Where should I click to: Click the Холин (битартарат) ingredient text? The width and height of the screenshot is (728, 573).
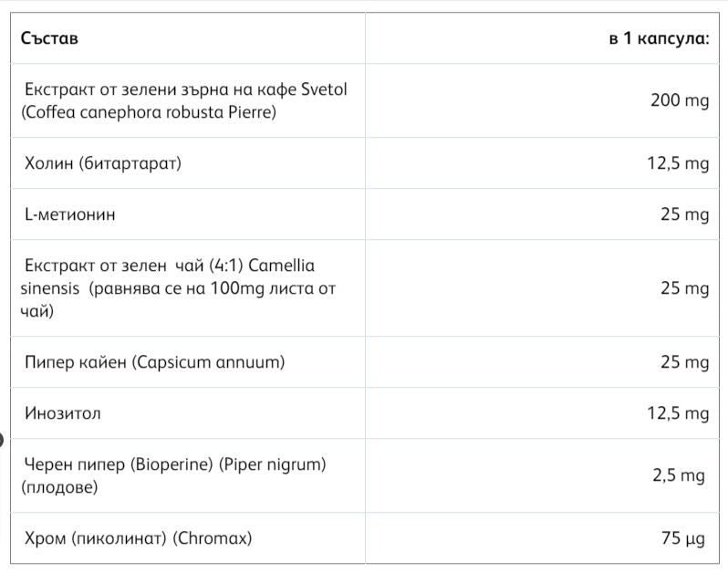103,163
